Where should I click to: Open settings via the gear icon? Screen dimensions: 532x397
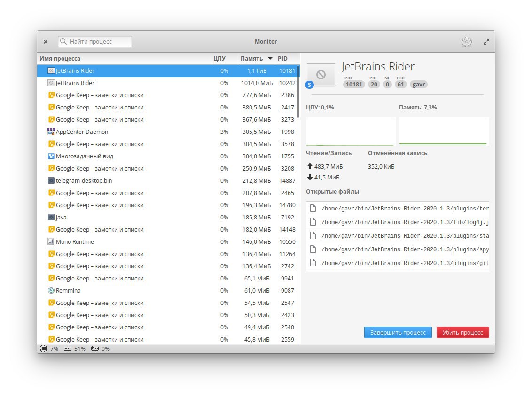point(467,42)
